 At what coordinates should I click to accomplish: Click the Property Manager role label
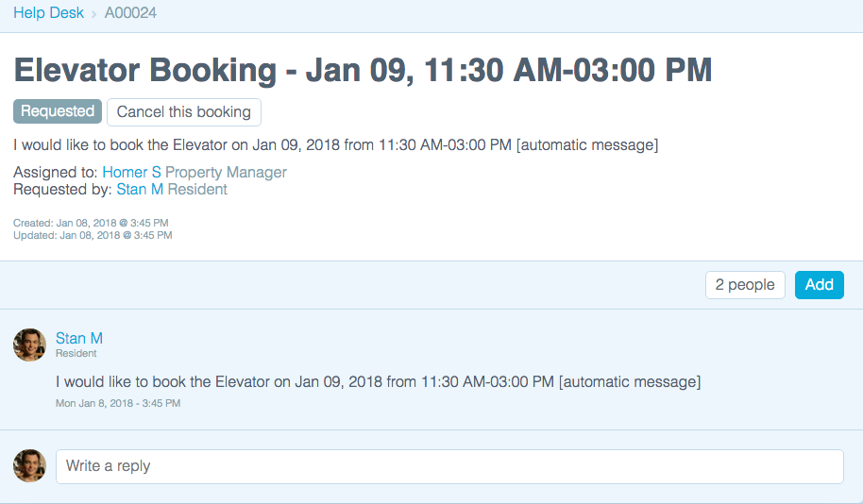(226, 172)
